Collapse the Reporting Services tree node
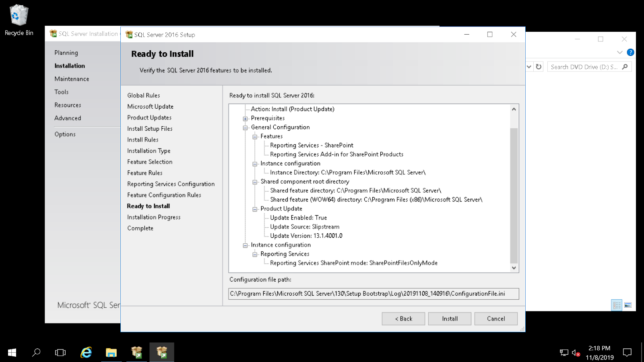644x362 pixels. [255, 255]
